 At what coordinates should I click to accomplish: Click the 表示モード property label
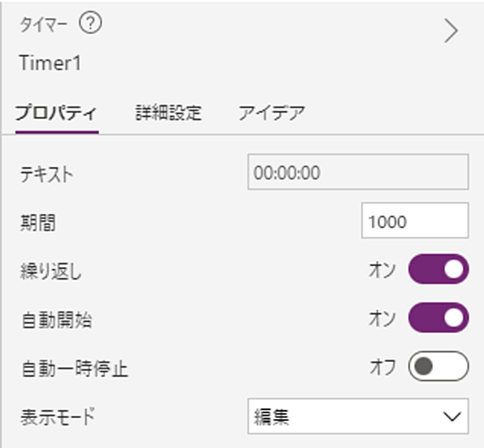[58, 417]
